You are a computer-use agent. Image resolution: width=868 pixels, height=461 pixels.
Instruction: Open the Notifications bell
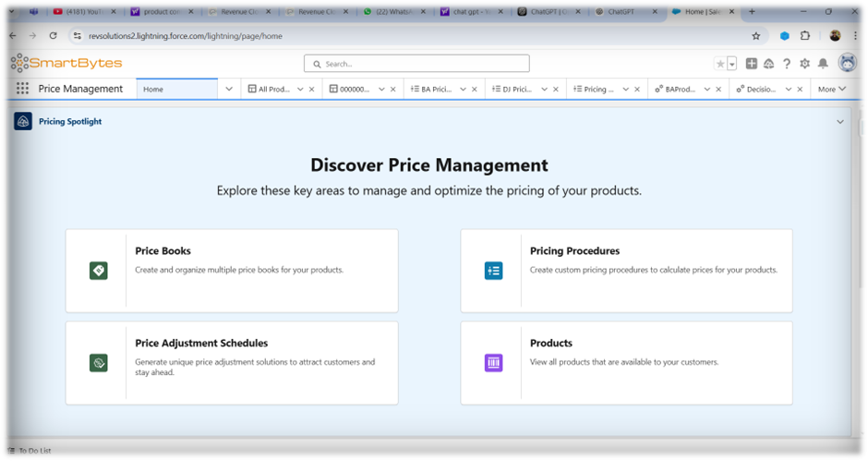pos(823,64)
